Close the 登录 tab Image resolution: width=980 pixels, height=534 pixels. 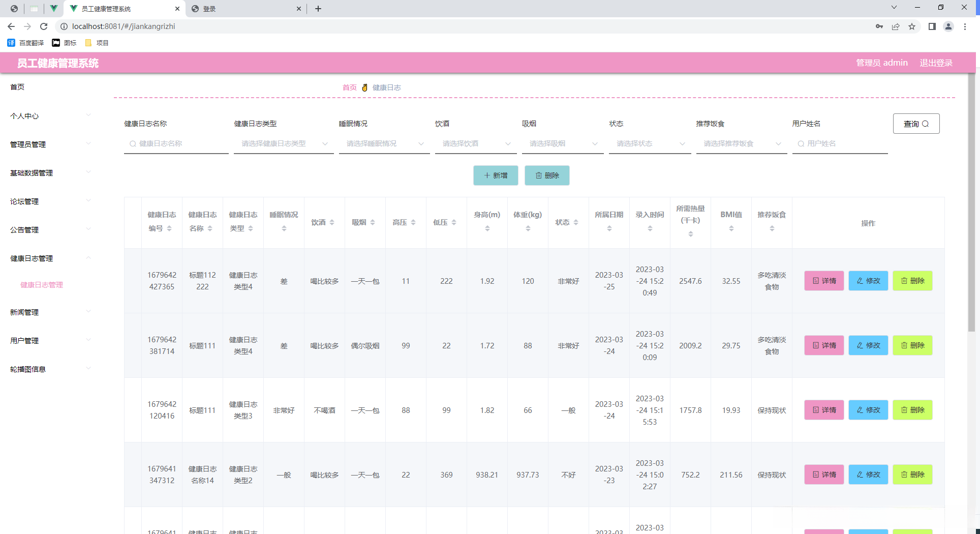point(299,9)
